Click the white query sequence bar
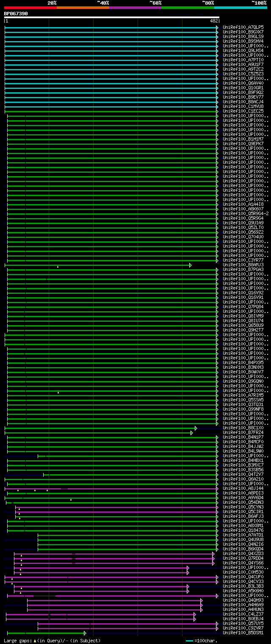 (112, 17)
